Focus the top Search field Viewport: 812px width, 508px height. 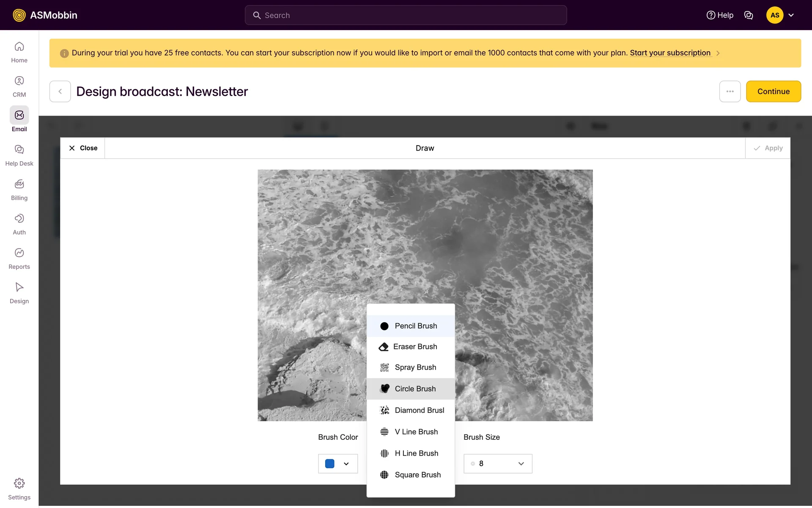click(406, 15)
